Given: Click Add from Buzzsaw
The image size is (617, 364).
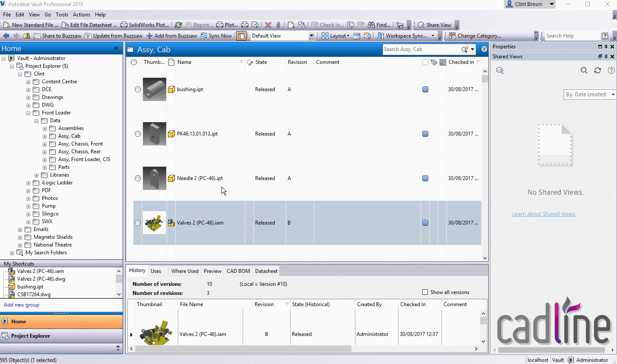Looking at the screenshot, I should (x=171, y=36).
